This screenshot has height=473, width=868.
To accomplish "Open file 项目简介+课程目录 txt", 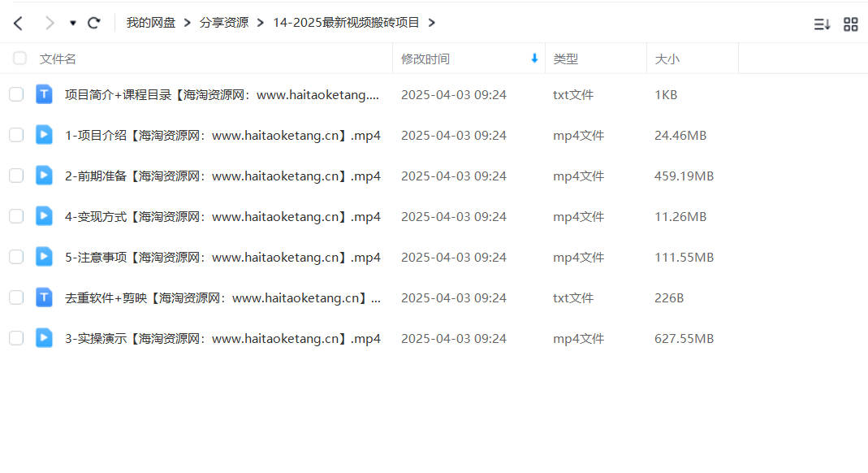I will (x=222, y=95).
